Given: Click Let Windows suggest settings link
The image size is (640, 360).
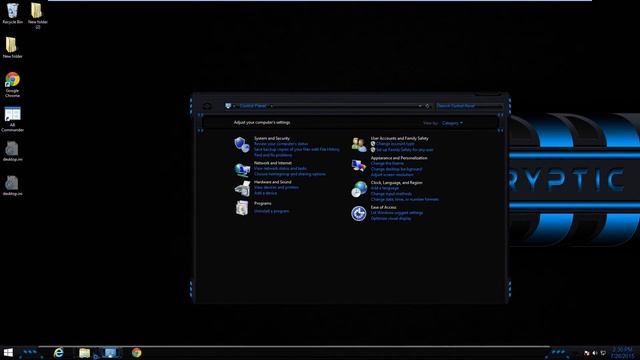Looking at the screenshot, I should 397,213.
